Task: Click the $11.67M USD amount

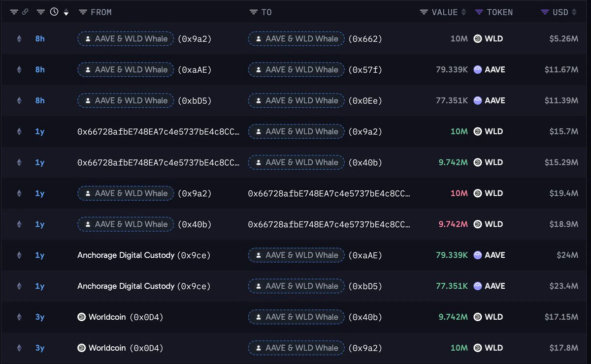Action: coord(561,70)
